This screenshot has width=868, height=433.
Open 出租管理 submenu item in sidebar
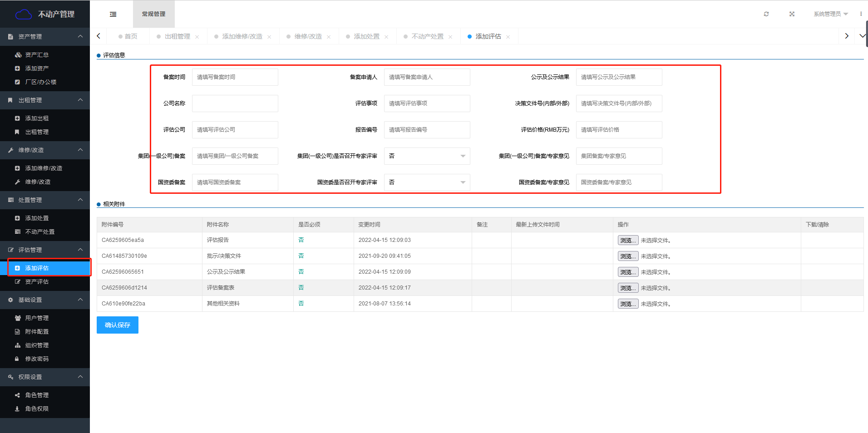click(x=45, y=132)
